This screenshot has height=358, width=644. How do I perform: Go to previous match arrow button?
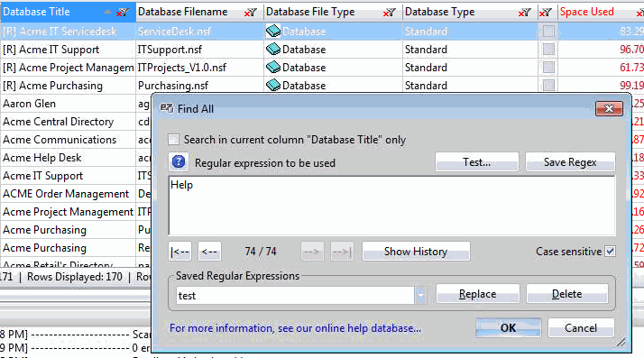[209, 252]
